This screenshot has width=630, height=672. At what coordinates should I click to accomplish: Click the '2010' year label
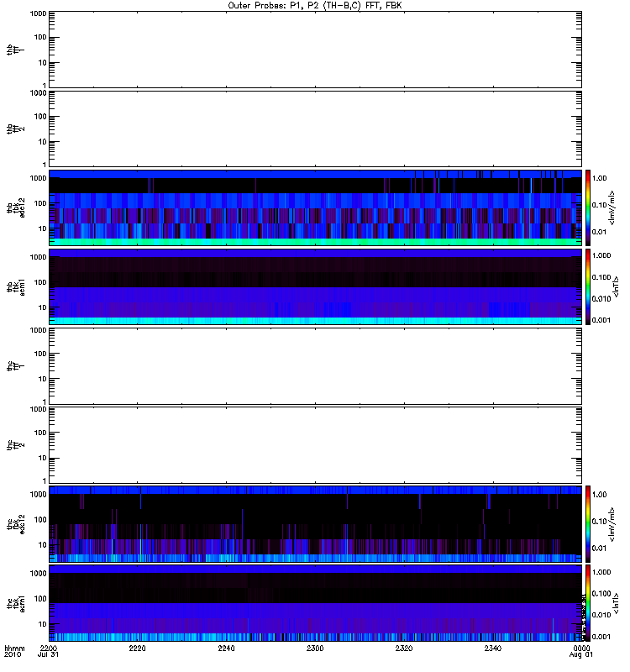(13, 655)
